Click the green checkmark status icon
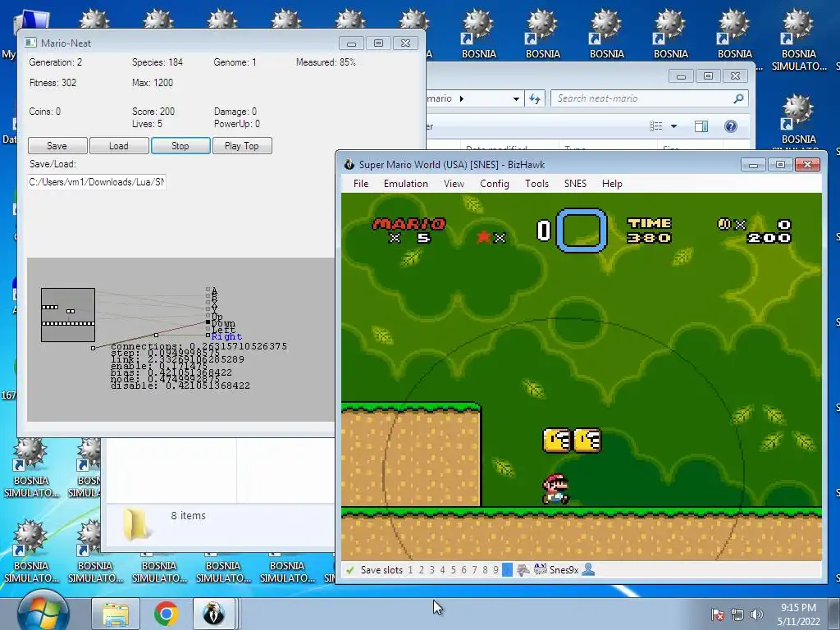 coord(349,570)
